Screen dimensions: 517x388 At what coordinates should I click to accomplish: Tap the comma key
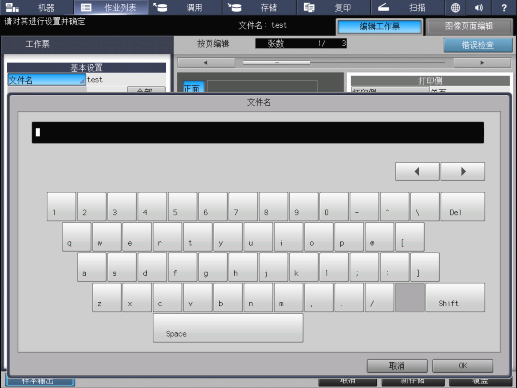319,298
